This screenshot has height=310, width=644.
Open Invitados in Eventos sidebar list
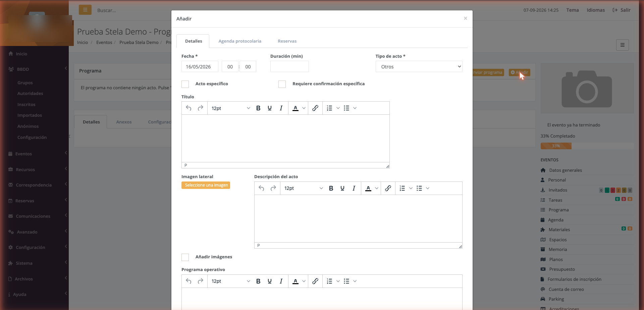tap(558, 190)
